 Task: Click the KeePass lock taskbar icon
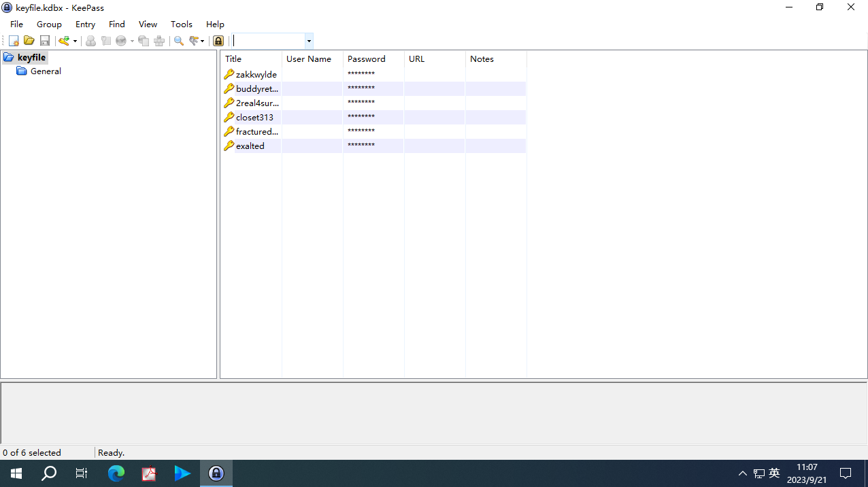216,473
